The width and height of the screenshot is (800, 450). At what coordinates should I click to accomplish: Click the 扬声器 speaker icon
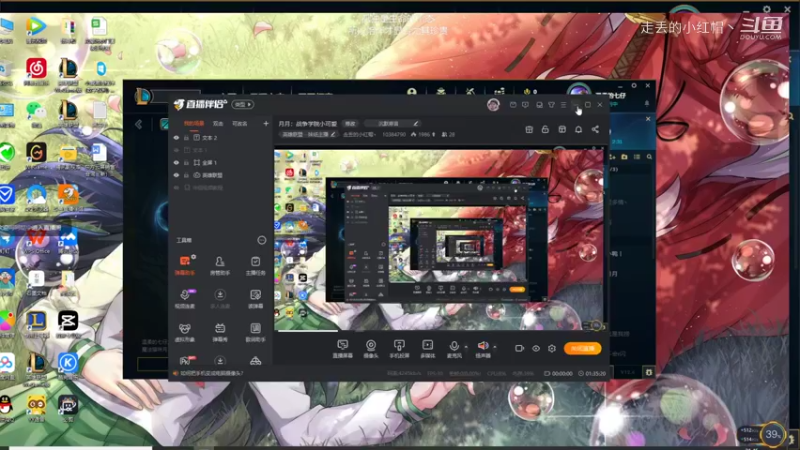click(x=483, y=346)
